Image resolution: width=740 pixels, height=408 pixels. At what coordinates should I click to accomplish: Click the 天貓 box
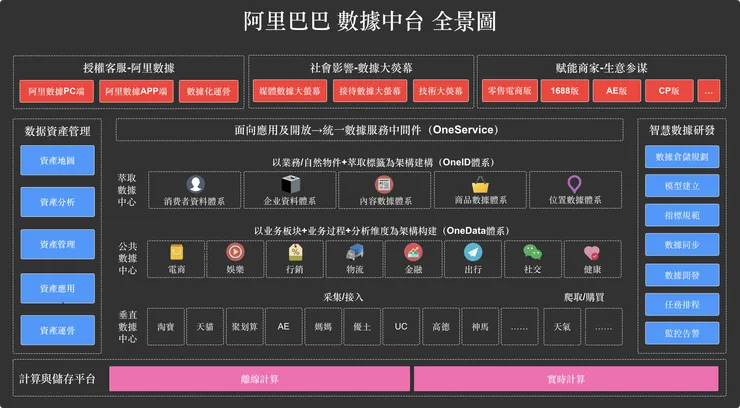pyautogui.click(x=205, y=326)
